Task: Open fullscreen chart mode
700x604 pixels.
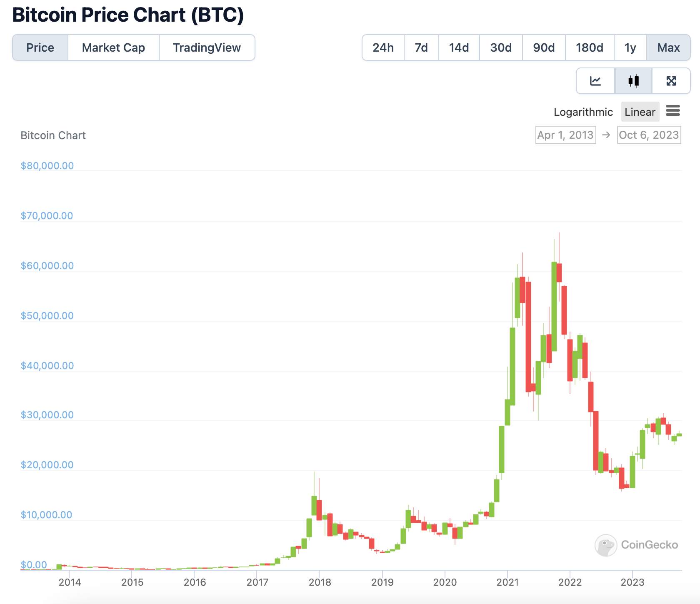Action: [672, 81]
